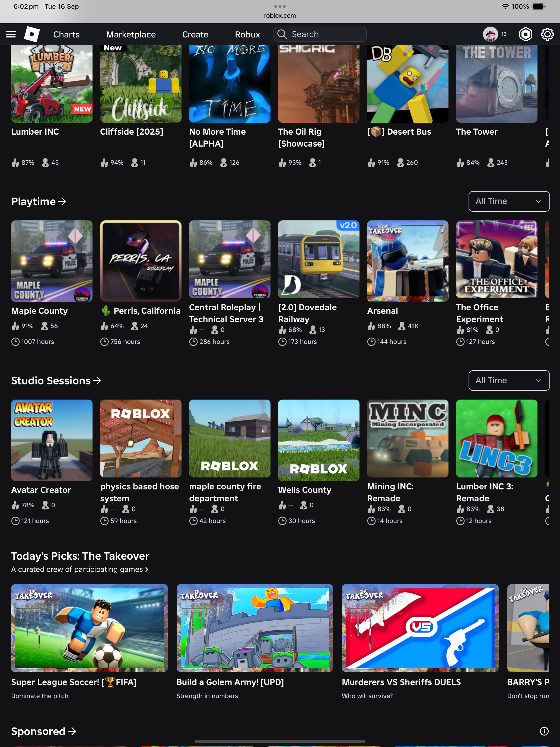The width and height of the screenshot is (560, 747).
Task: Open the Arsenal title link
Action: point(383,311)
